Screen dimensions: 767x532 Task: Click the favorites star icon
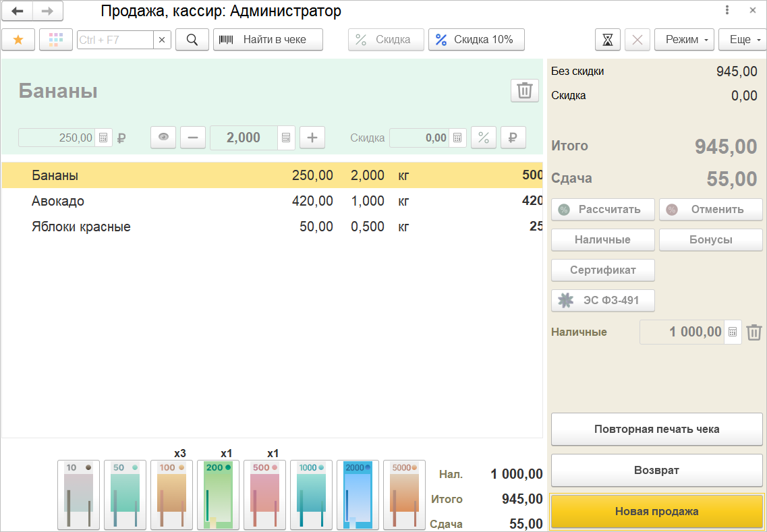point(18,40)
